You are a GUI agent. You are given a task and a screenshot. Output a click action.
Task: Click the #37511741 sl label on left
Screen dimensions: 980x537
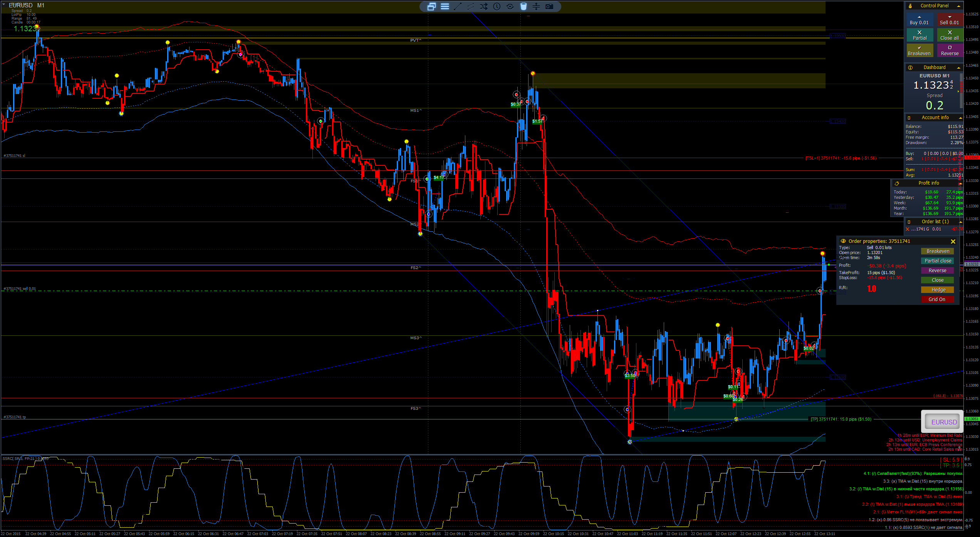click(x=14, y=156)
